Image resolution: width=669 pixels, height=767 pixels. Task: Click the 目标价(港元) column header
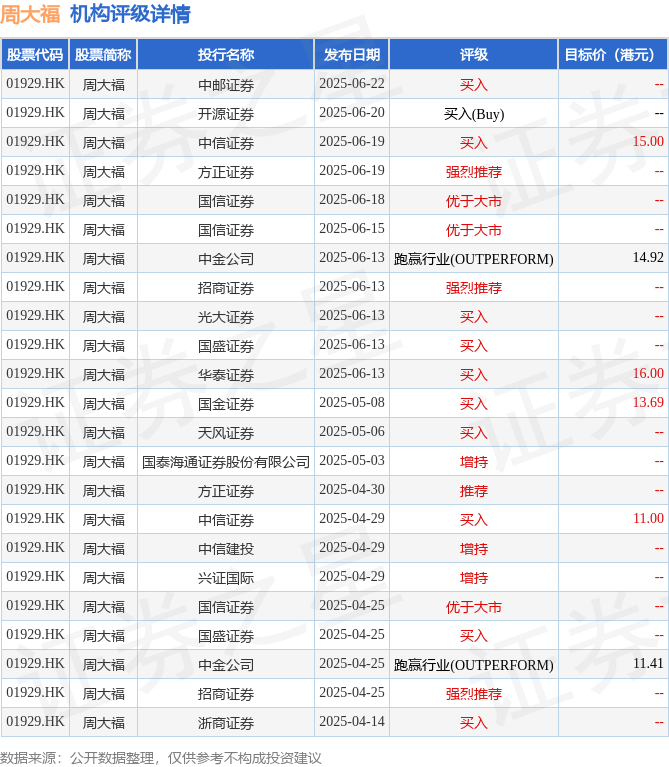613,54
